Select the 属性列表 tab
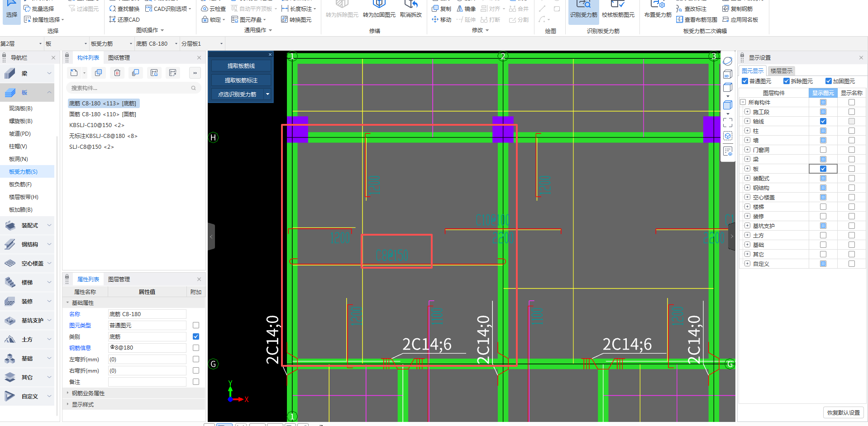 88,279
